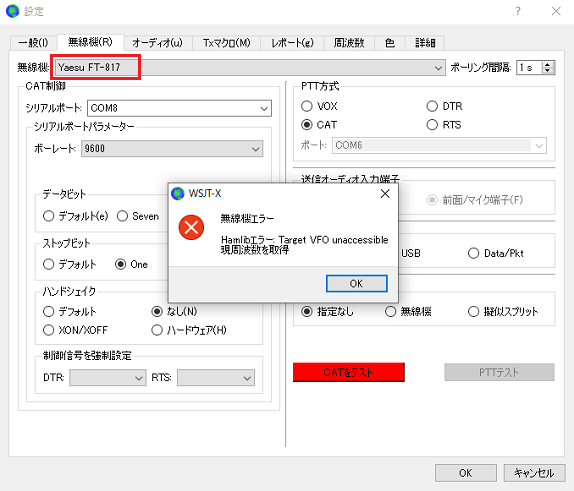This screenshot has width=574, height=491.
Task: Close the WSJT-X error dialog with X
Action: pyautogui.click(x=385, y=194)
